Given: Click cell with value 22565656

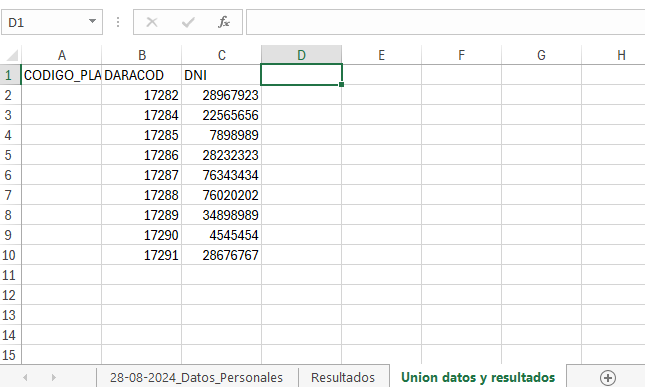Looking at the screenshot, I should coord(221,115).
